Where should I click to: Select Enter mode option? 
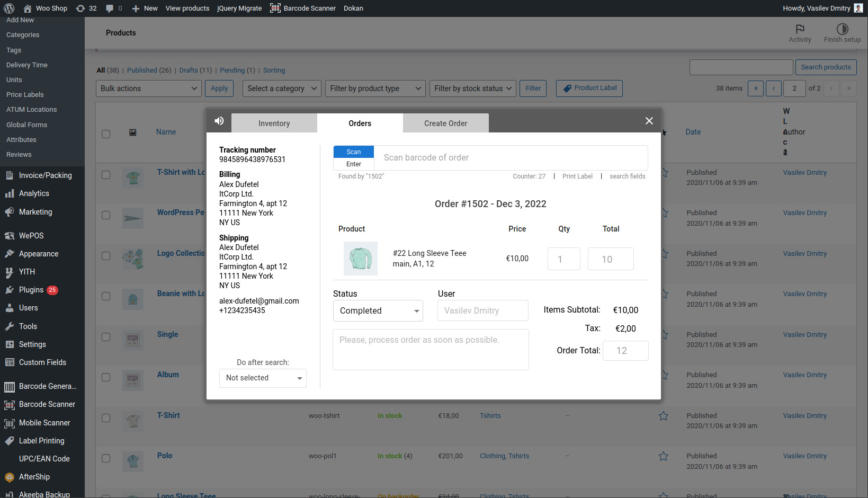354,164
